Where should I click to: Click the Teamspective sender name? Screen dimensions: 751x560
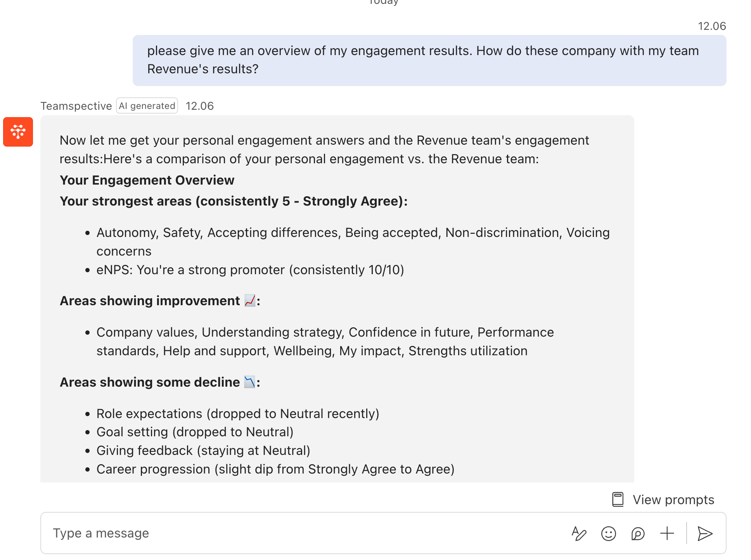coord(76,106)
